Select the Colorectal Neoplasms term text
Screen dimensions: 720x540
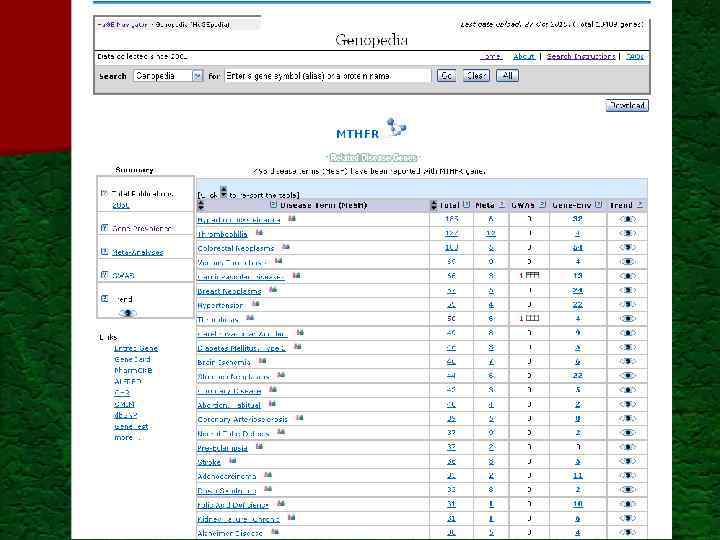pyautogui.click(x=236, y=248)
